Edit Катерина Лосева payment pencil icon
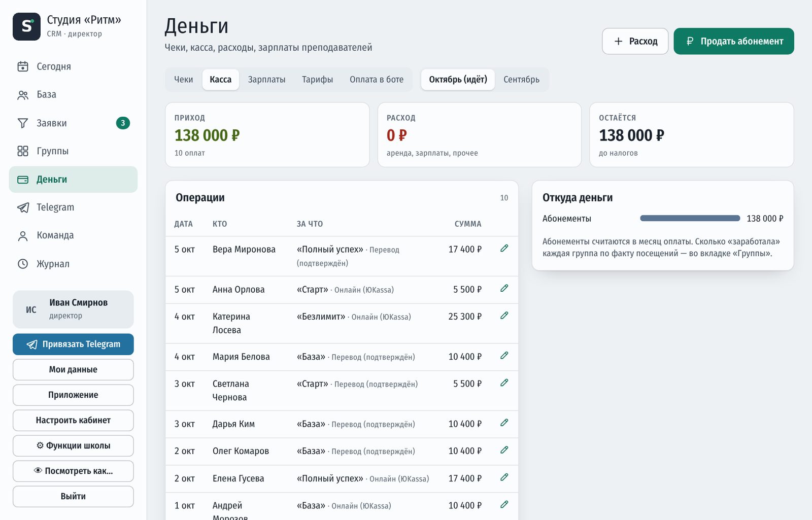This screenshot has width=812, height=520. (504, 316)
